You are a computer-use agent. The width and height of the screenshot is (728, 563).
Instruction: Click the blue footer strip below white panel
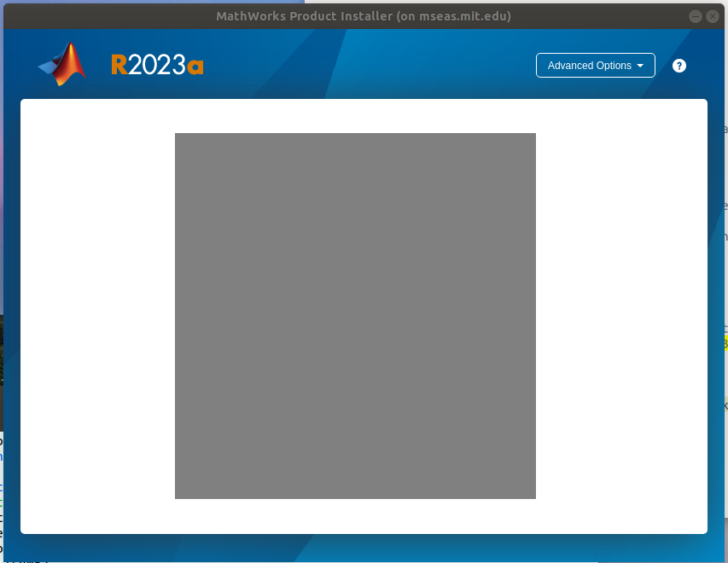pyautogui.click(x=364, y=547)
